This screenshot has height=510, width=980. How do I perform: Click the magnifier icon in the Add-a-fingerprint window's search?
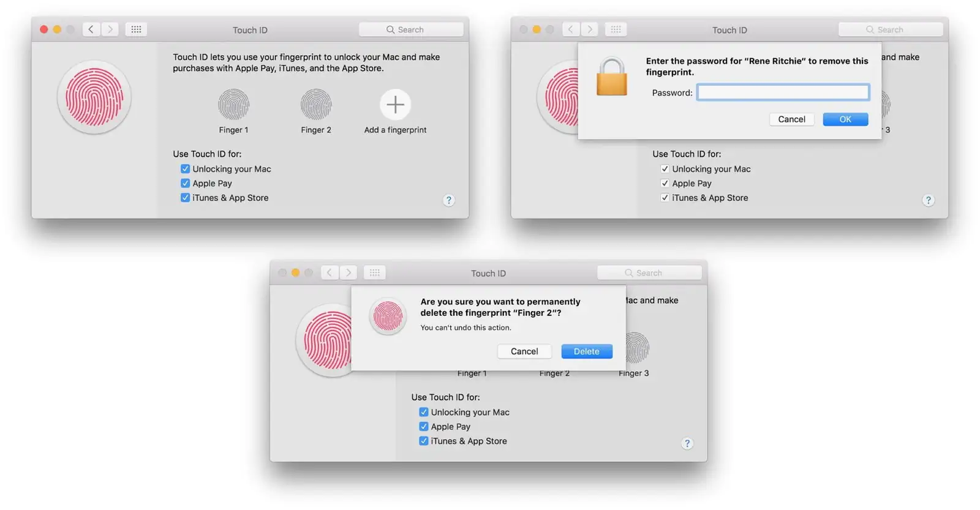click(390, 29)
